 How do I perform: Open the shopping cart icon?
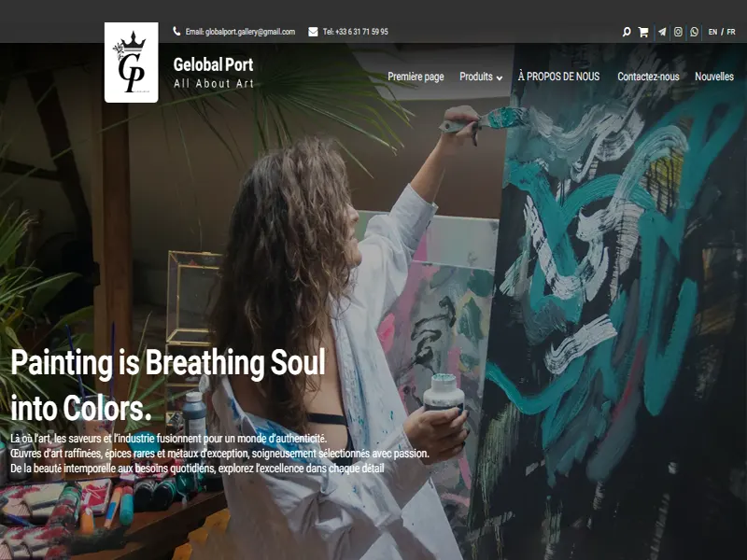pyautogui.click(x=643, y=32)
